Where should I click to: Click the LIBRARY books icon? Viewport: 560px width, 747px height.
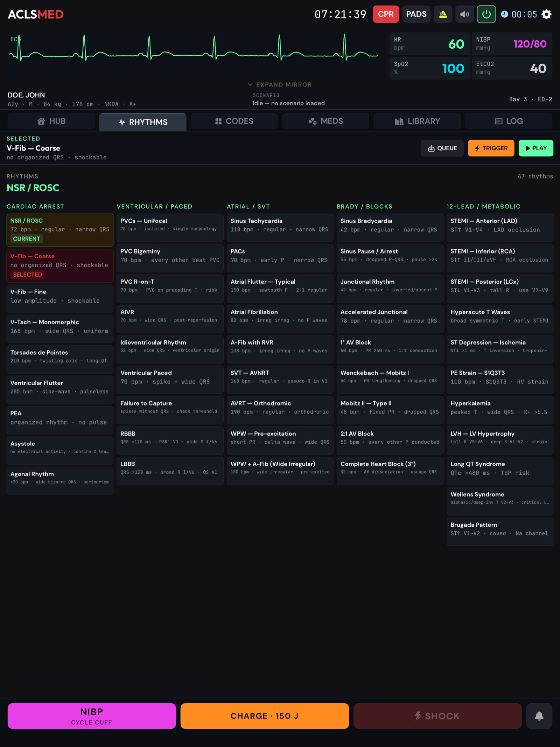click(399, 121)
